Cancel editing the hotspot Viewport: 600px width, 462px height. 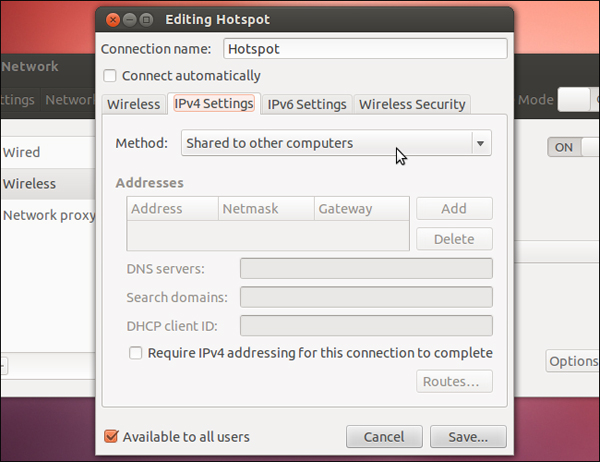point(384,437)
